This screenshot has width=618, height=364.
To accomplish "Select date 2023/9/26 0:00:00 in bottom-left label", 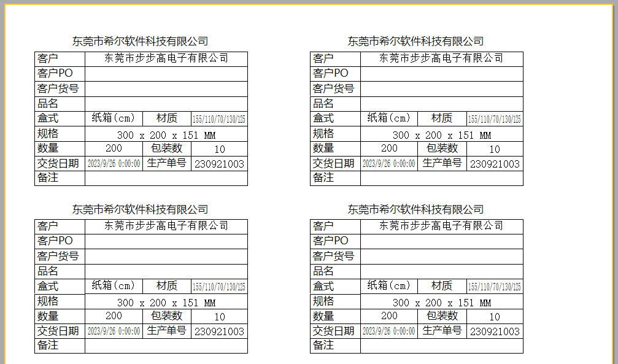I will 114,331.
